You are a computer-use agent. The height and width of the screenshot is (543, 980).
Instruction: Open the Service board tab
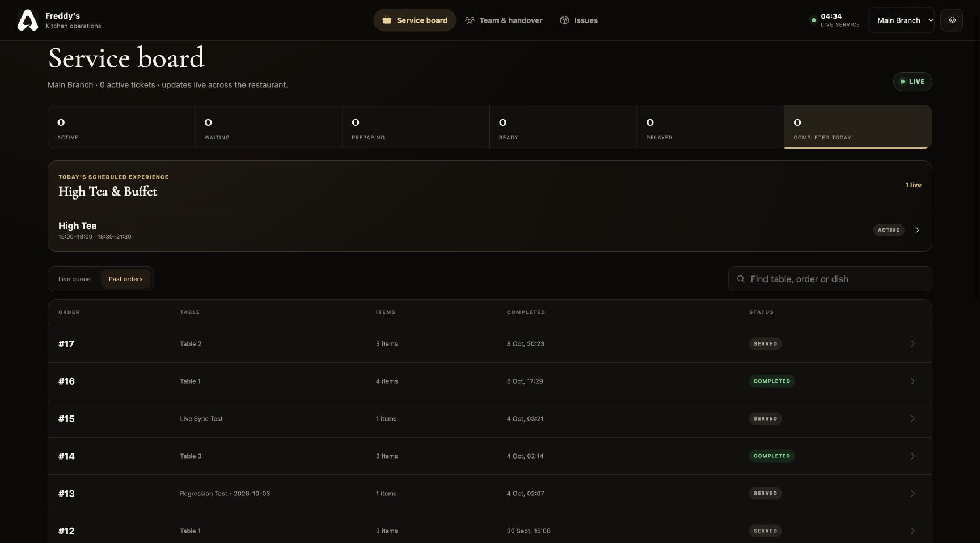click(x=415, y=20)
